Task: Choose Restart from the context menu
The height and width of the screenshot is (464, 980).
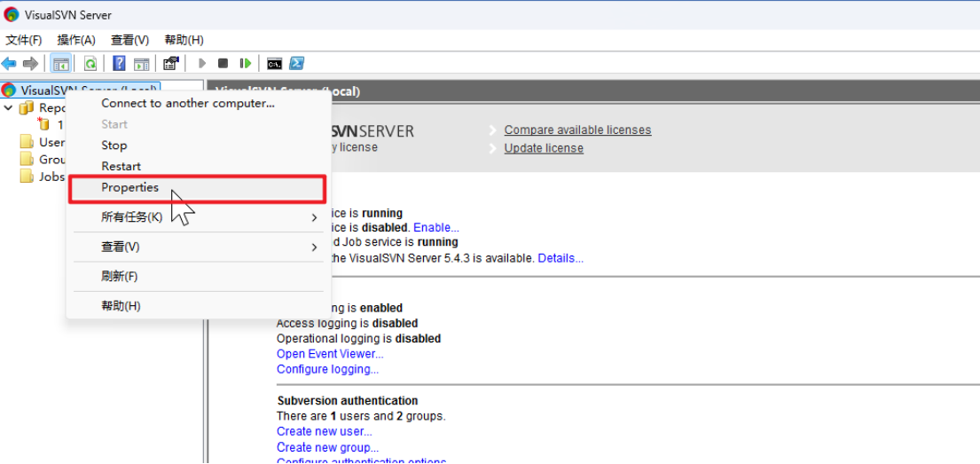Action: click(x=122, y=167)
